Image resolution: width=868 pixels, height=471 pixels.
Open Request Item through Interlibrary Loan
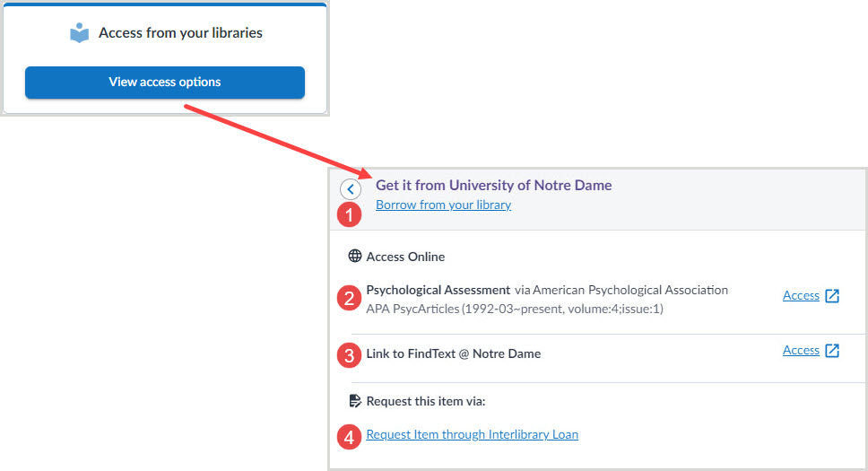[472, 434]
